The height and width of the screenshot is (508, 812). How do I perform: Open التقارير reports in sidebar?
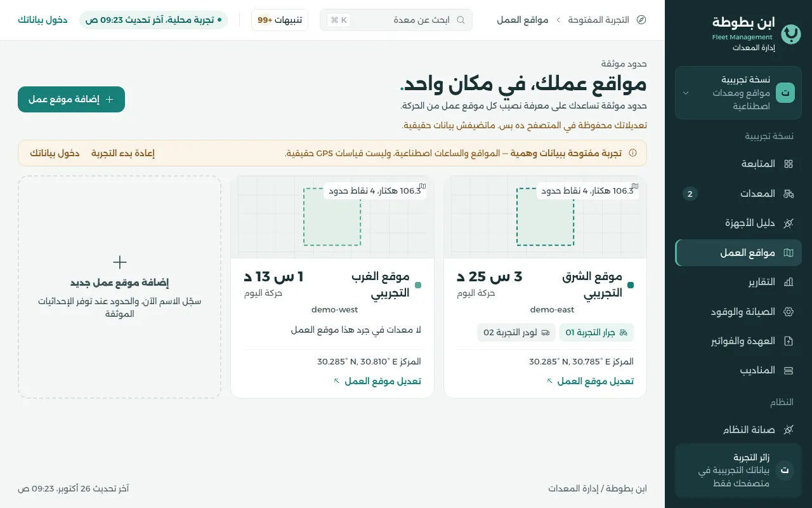pos(738,282)
